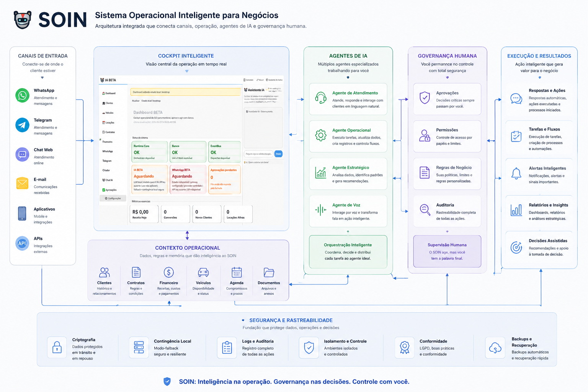Select the Agente Operacional gear icon

[321, 135]
